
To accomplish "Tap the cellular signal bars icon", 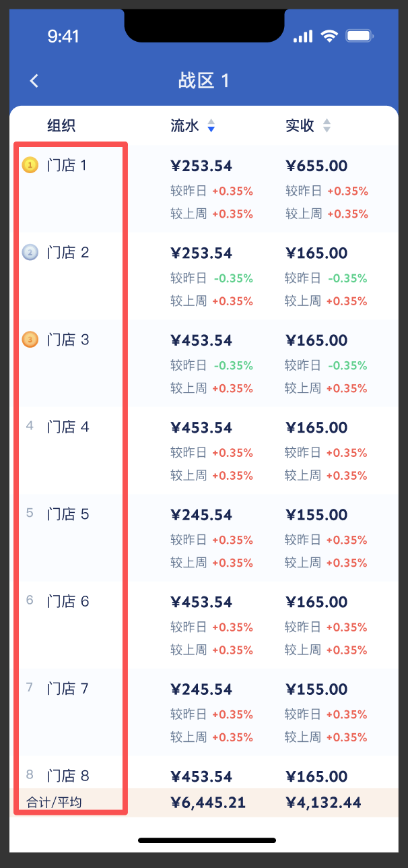I will 303,36.
